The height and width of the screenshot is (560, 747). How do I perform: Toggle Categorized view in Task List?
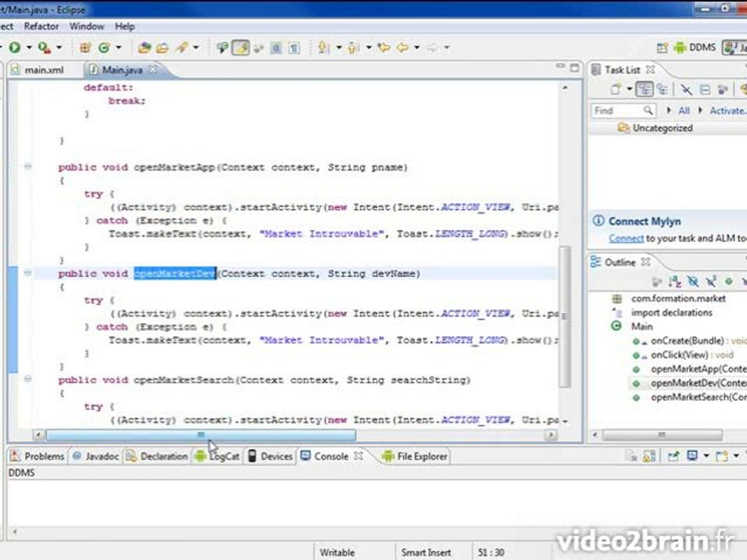coord(644,89)
